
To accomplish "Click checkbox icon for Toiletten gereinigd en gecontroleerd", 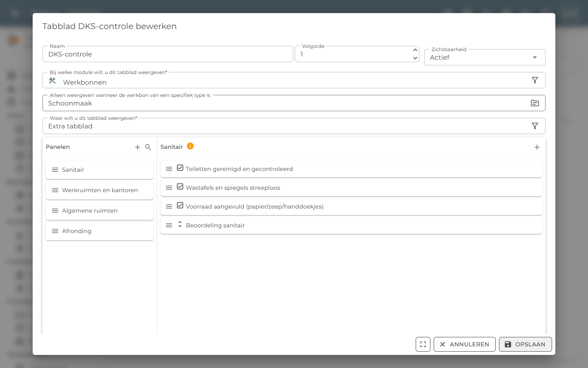I will click(x=180, y=168).
